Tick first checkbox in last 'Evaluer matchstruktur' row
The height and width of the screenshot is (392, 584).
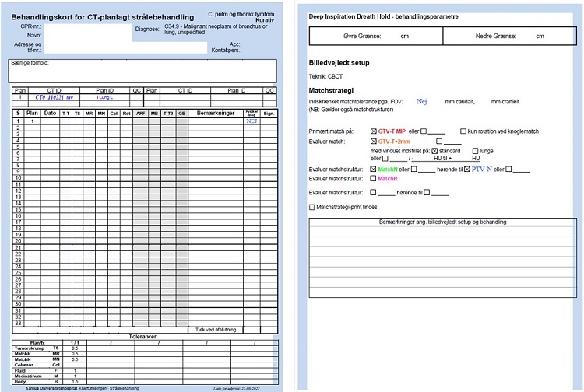[373, 192]
